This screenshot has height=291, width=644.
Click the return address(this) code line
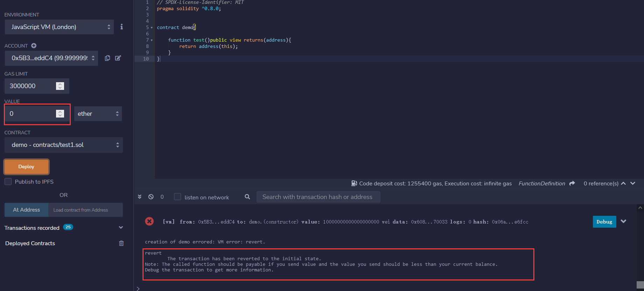208,46
